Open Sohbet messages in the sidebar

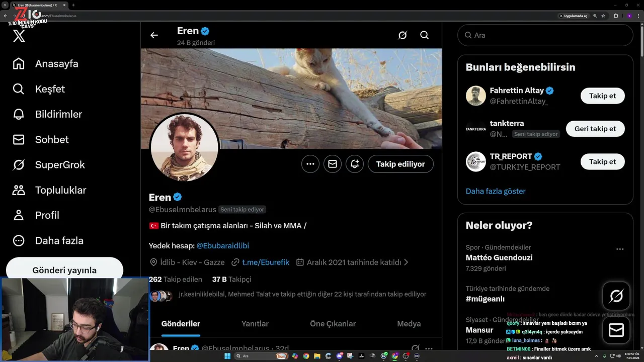pos(40,139)
